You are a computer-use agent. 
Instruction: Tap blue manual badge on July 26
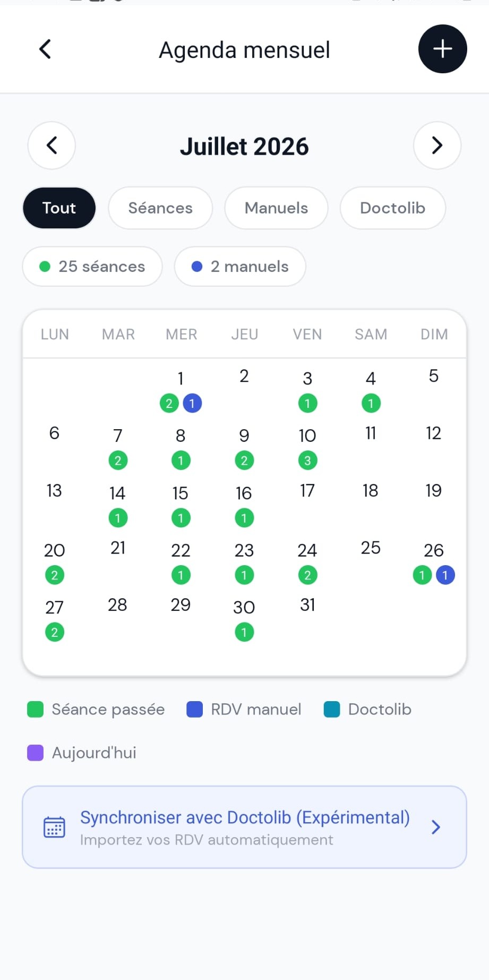(445, 575)
